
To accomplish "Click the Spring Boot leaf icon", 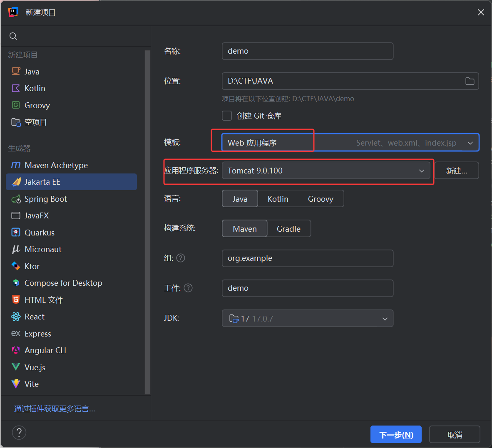I will (x=16, y=199).
